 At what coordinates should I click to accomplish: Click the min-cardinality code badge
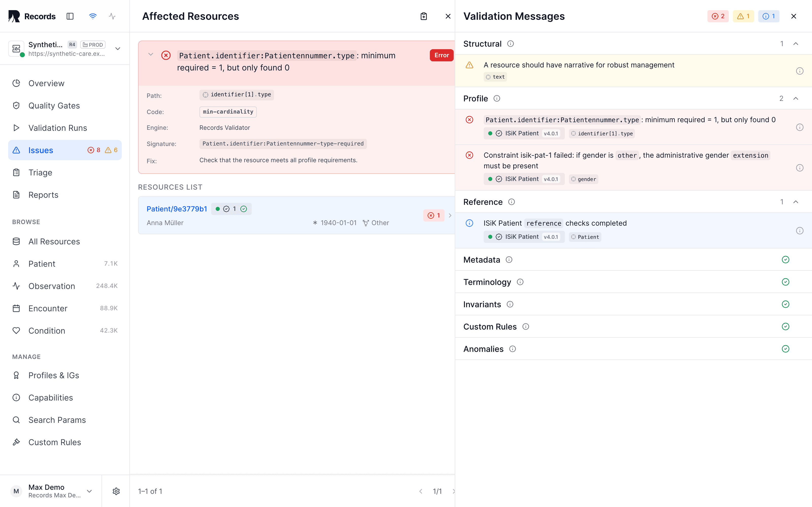click(x=228, y=112)
